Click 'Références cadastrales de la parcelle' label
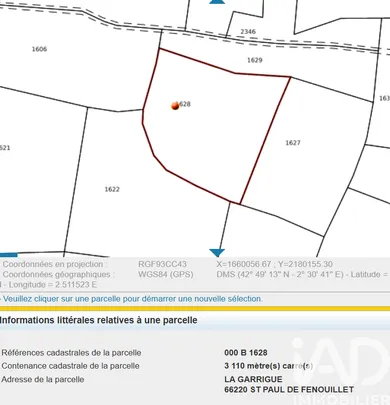 click(x=71, y=353)
